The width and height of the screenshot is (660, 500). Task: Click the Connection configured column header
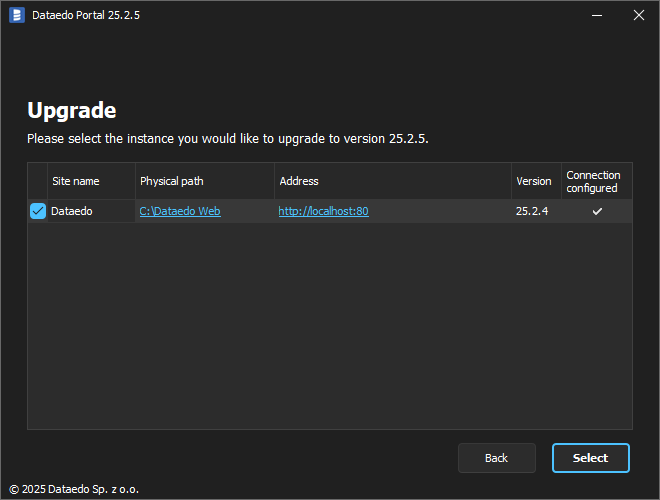(x=597, y=181)
